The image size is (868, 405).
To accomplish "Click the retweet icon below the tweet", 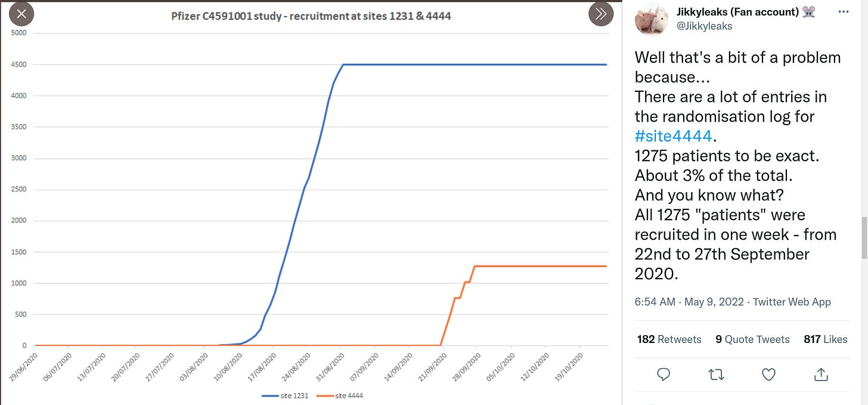I will coord(716,375).
